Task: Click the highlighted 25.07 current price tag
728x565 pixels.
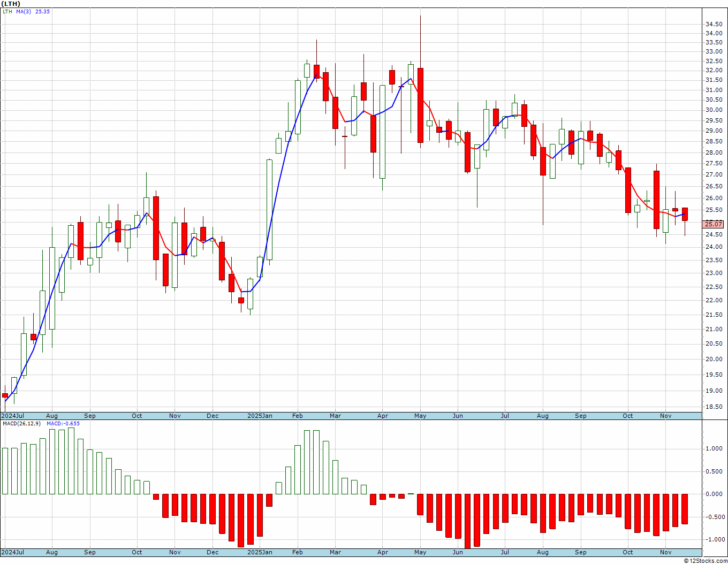Action: [x=714, y=224]
